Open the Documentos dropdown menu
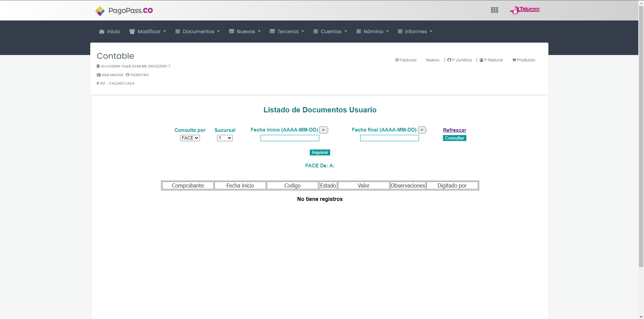This screenshot has height=319, width=644. pos(198,32)
